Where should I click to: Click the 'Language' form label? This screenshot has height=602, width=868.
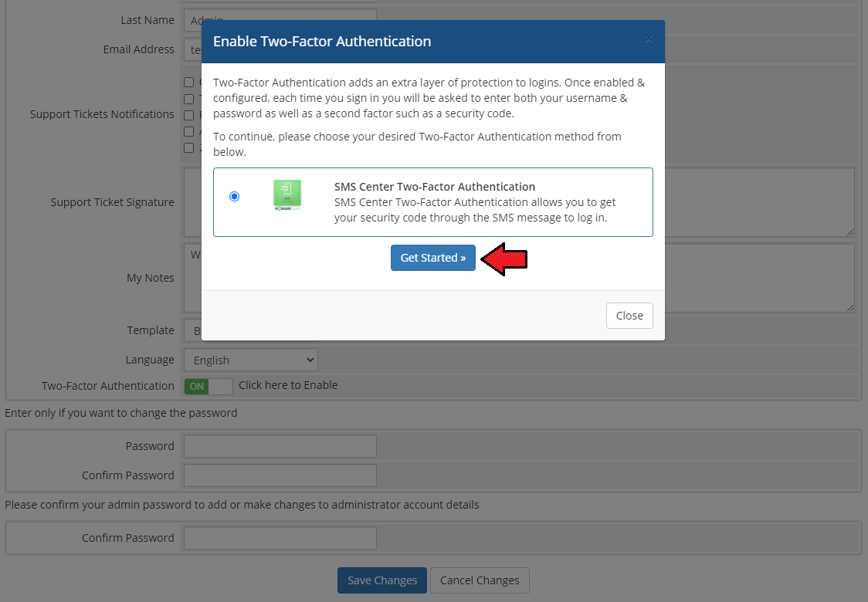(150, 360)
